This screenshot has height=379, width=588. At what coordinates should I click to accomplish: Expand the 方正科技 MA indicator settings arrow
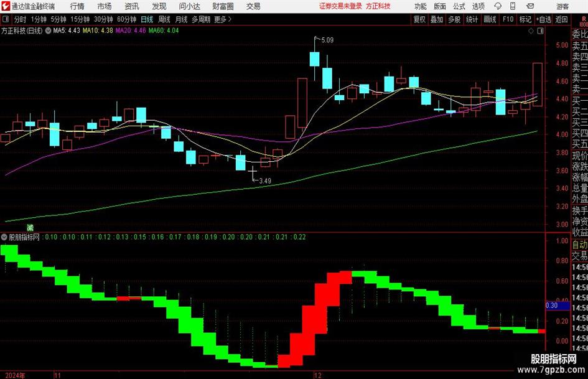(49, 30)
